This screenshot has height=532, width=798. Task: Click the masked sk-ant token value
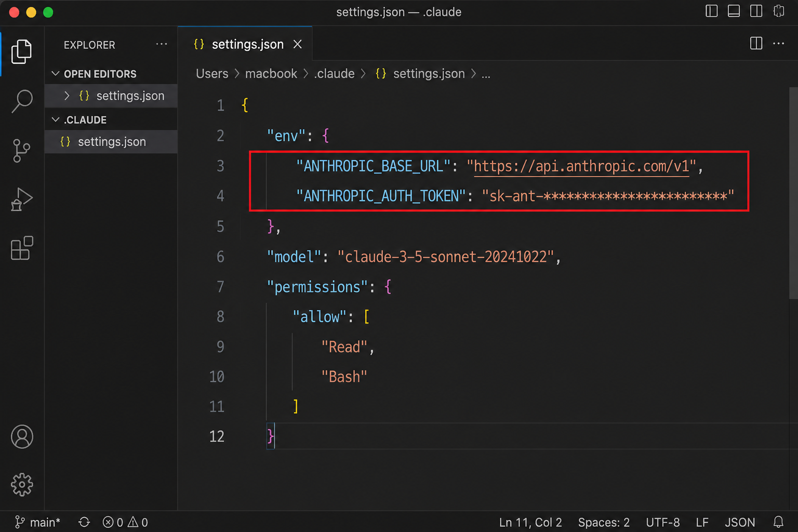coord(608,196)
